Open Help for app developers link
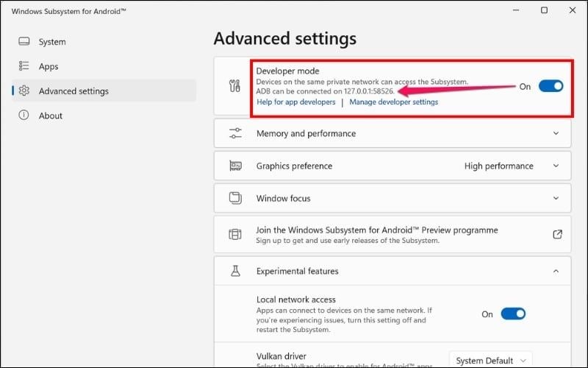 tap(295, 102)
